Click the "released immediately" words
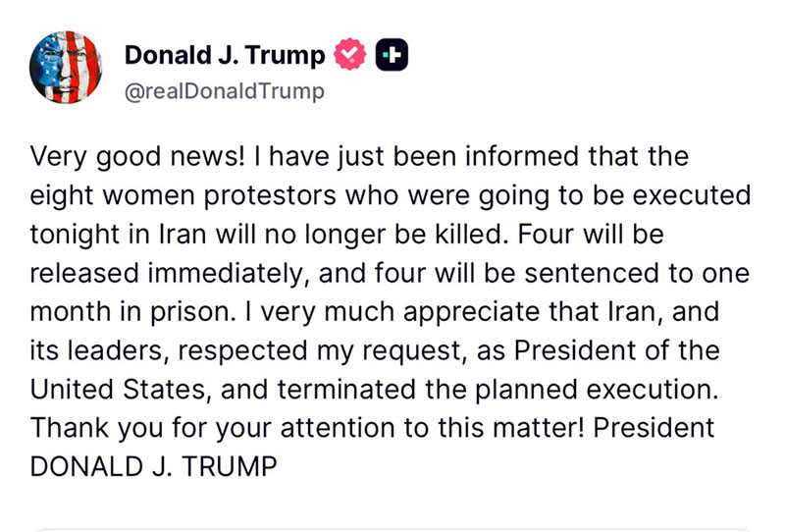 coord(147,272)
